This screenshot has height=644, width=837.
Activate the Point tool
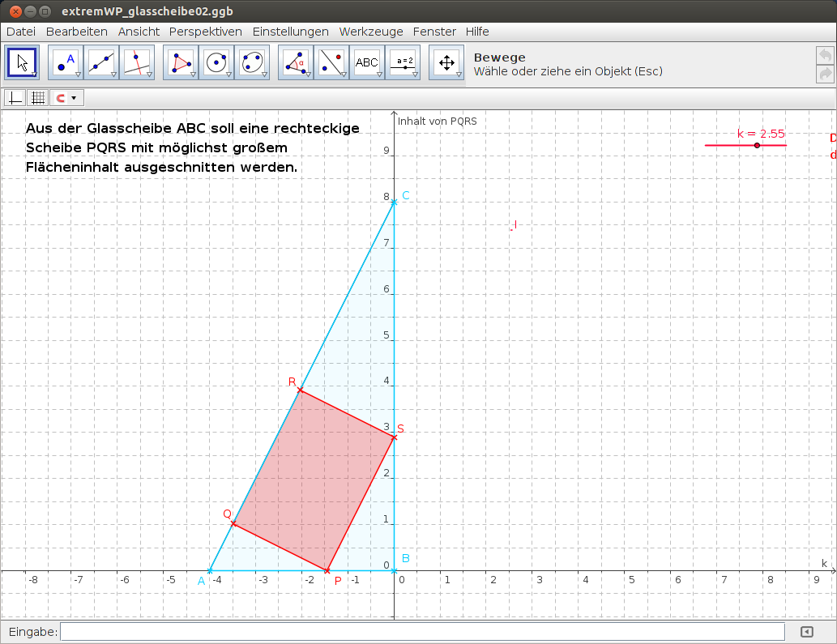pyautogui.click(x=64, y=62)
